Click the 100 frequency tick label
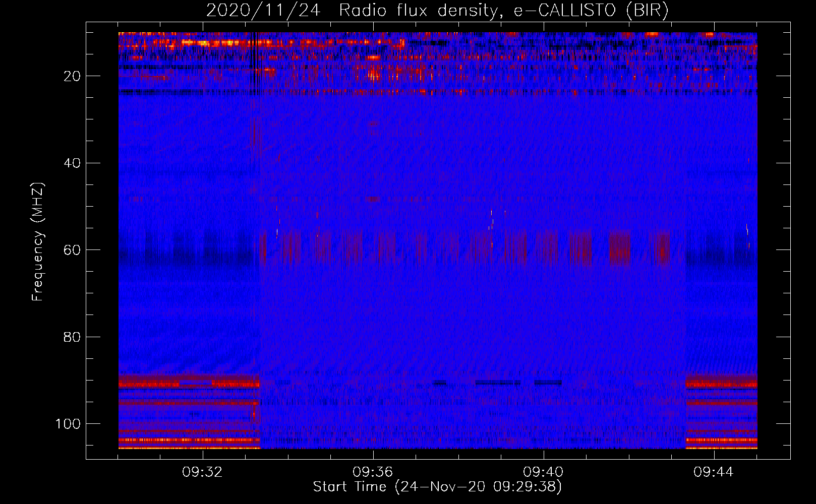The width and height of the screenshot is (816, 504). click(x=68, y=424)
